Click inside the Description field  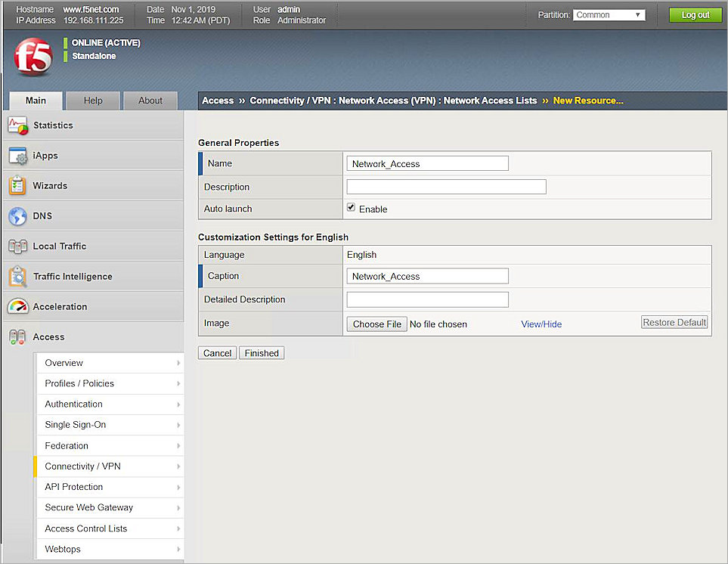click(446, 187)
